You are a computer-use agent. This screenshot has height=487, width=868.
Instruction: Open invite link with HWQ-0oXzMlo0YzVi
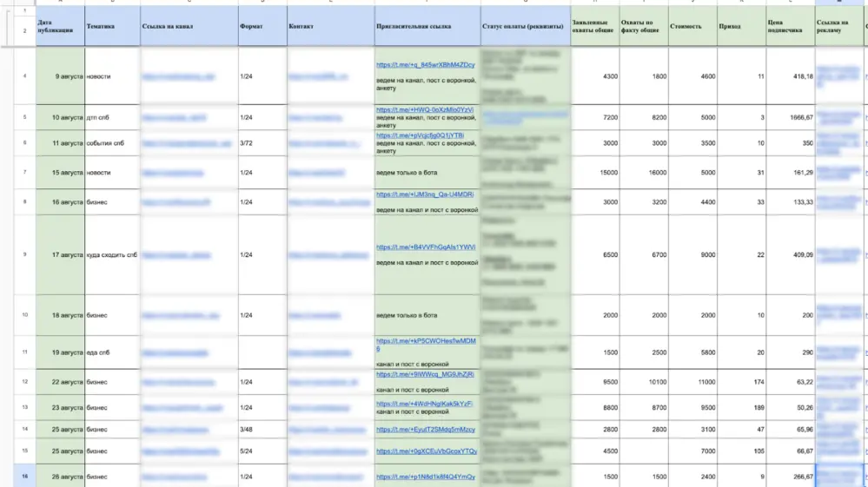tap(425, 109)
